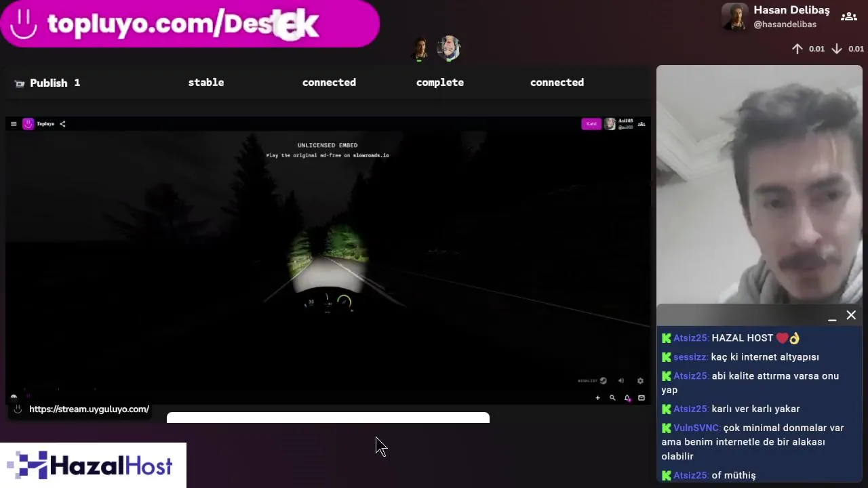This screenshot has height=488, width=868.
Task: Click the "UNLICENSED EMBED" notice text
Action: click(x=328, y=145)
